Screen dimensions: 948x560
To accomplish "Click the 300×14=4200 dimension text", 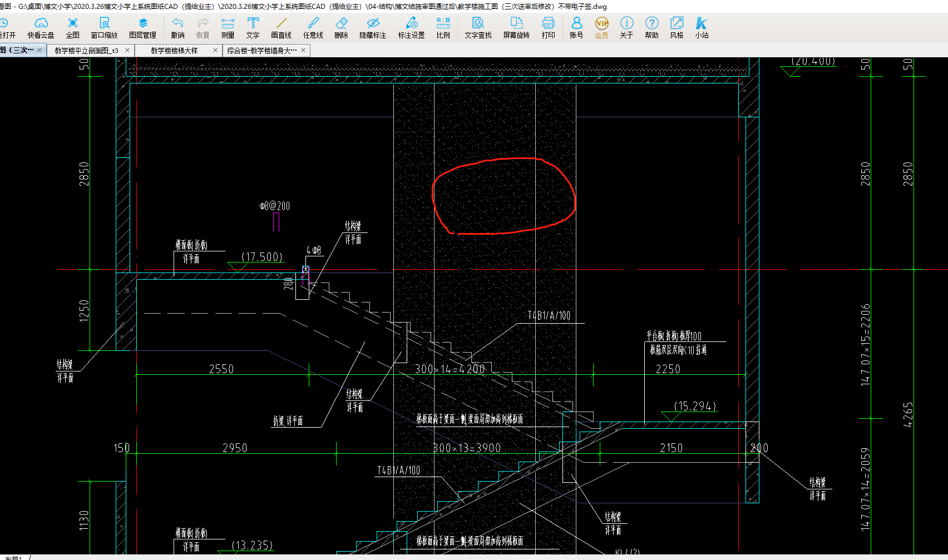I will pyautogui.click(x=450, y=369).
